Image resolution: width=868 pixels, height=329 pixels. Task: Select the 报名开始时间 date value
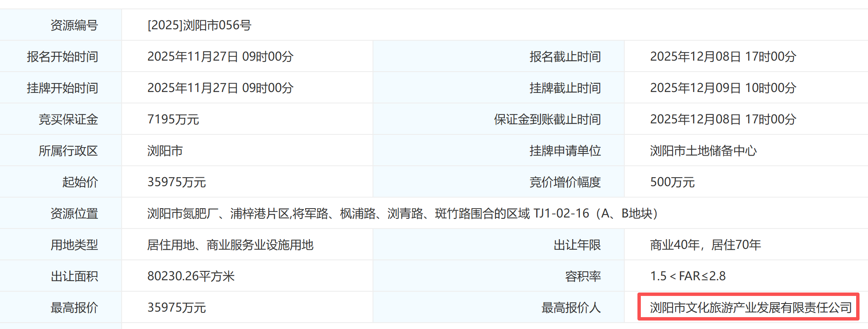(220, 57)
